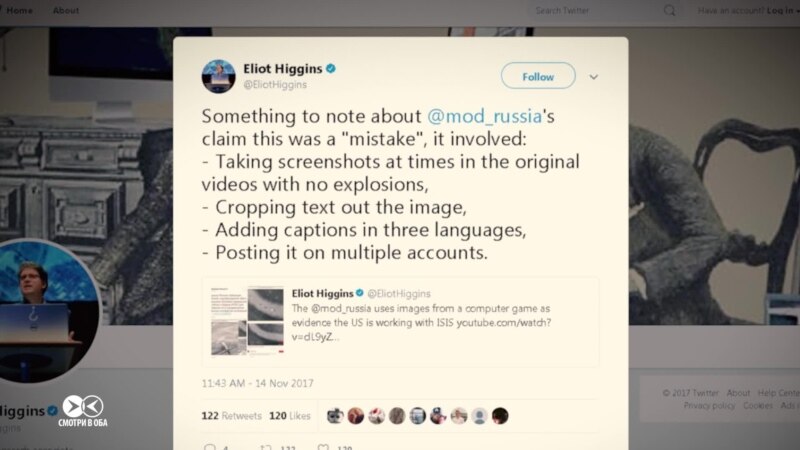
Task: Open About in top navigation
Action: pyautogui.click(x=66, y=11)
